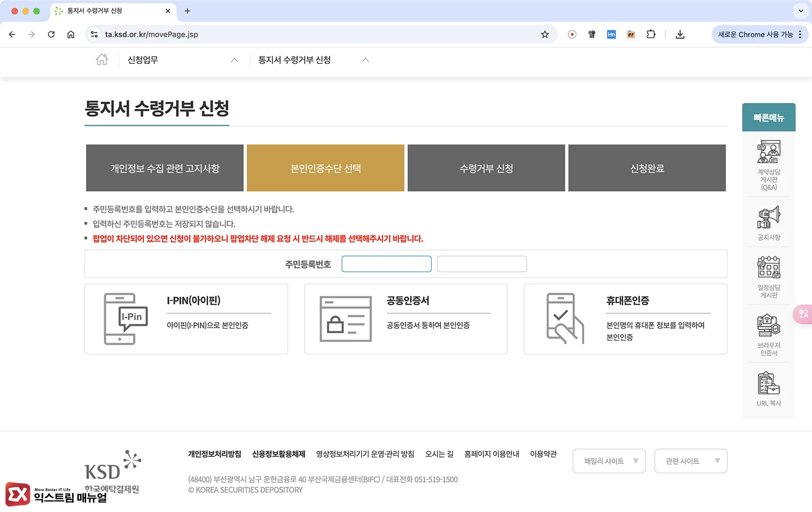Open the browser downloads icon
The width and height of the screenshot is (812, 512).
(680, 34)
